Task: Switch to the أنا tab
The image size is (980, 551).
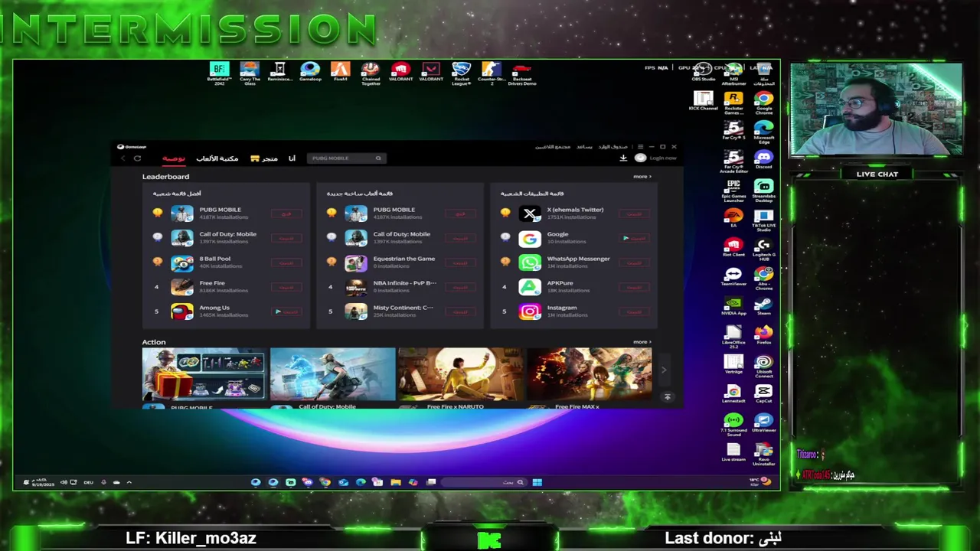Action: (x=292, y=158)
